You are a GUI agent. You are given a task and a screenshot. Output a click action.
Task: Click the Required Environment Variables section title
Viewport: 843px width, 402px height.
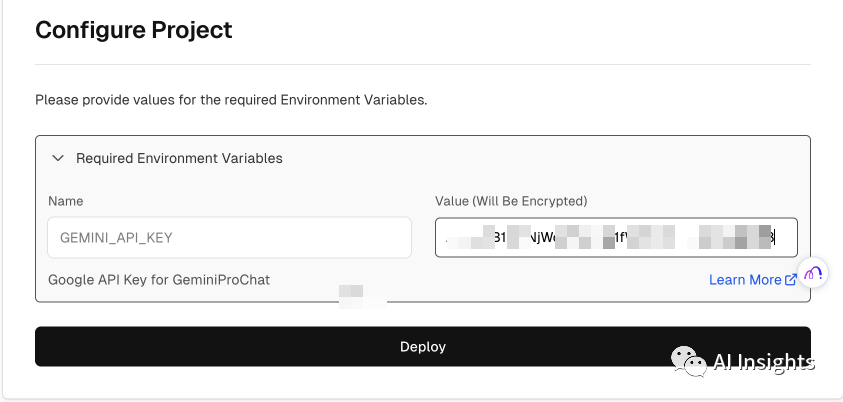[x=179, y=158]
